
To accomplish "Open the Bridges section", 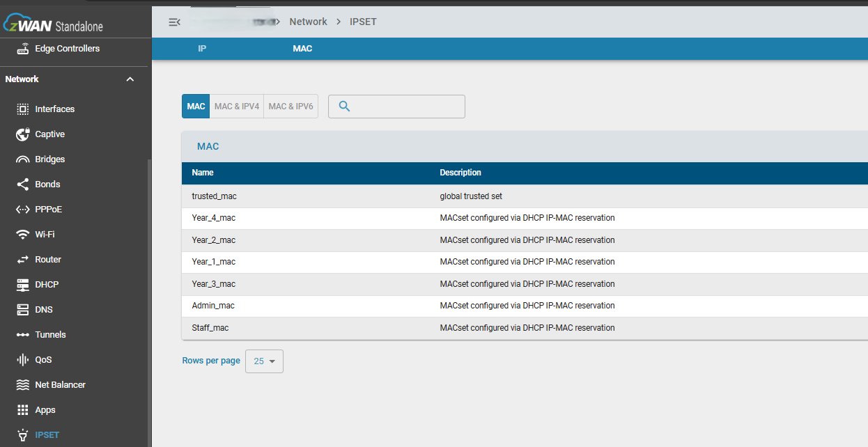I will click(x=50, y=159).
